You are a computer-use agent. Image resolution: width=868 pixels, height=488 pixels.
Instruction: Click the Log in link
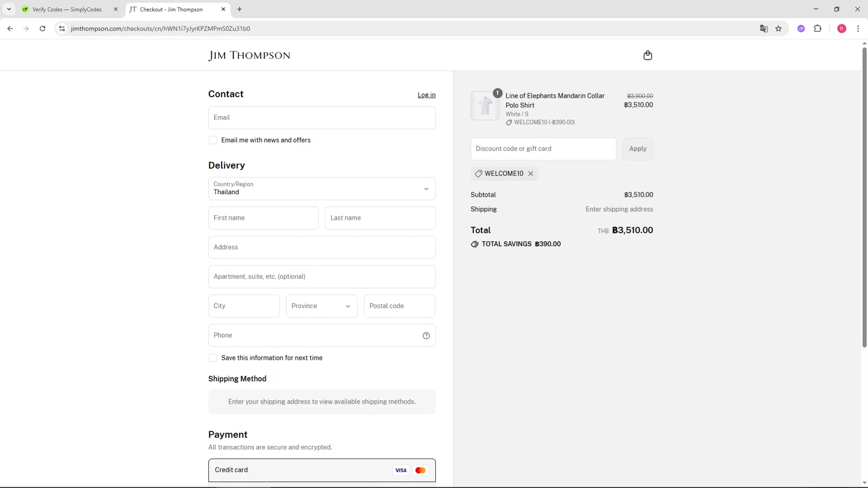tap(426, 95)
